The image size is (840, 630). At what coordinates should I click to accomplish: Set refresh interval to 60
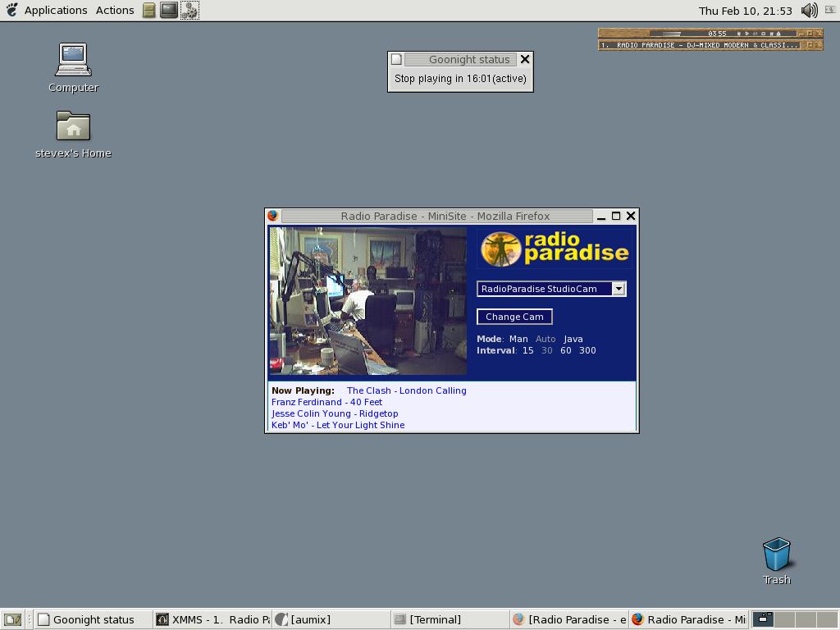click(x=566, y=350)
